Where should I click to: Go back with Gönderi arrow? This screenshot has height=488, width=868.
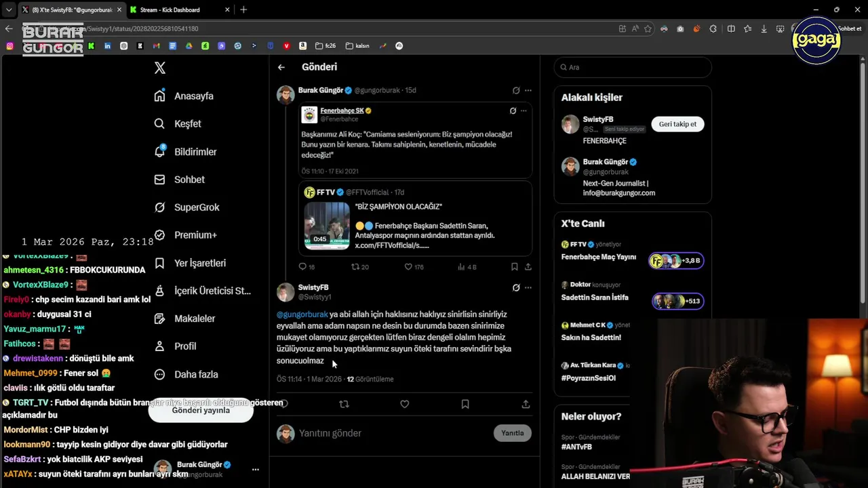(x=281, y=67)
